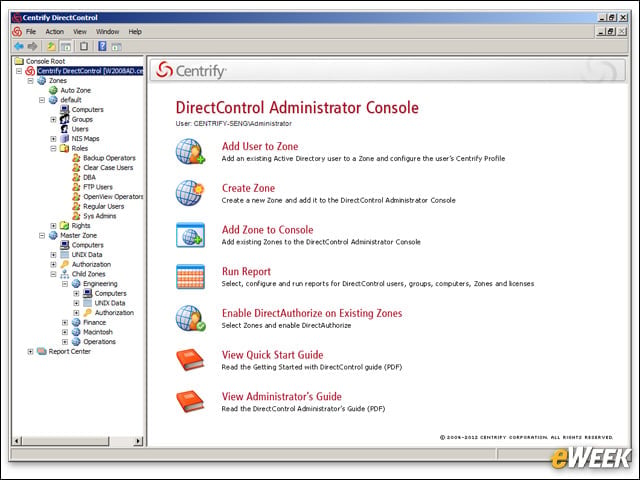Click the Run Report grid icon
This screenshot has width=640, height=480.
[x=190, y=276]
